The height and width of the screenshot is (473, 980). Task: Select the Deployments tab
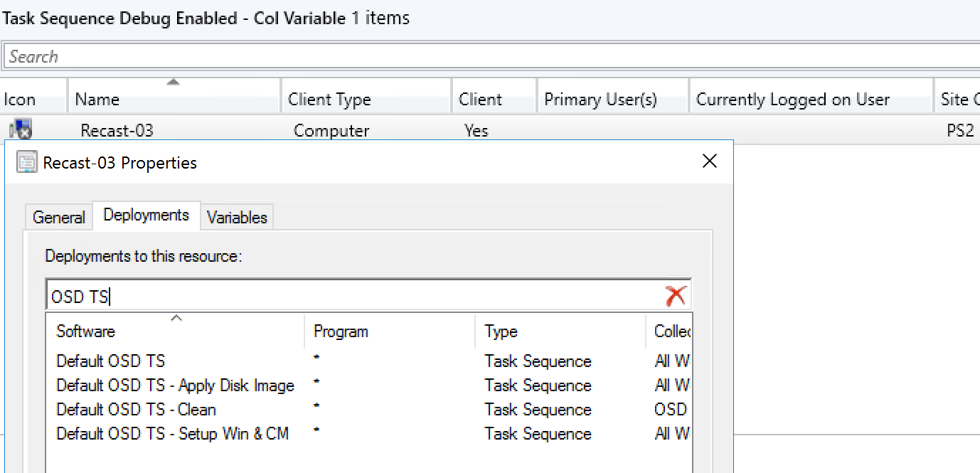pos(147,215)
